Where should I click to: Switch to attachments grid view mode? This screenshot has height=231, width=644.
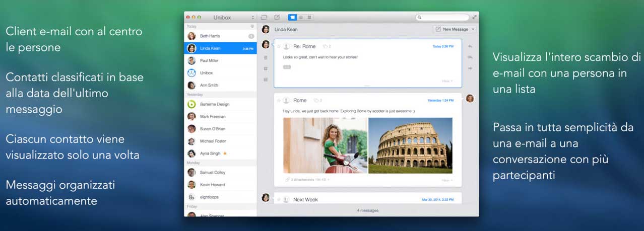tap(309, 17)
